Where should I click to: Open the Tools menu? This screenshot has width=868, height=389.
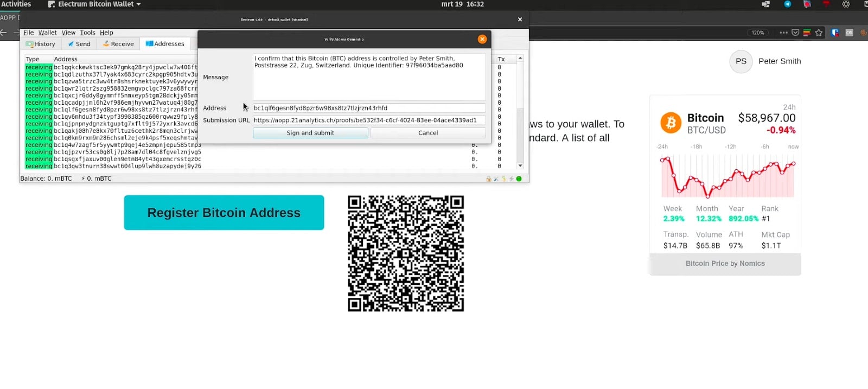pyautogui.click(x=87, y=33)
